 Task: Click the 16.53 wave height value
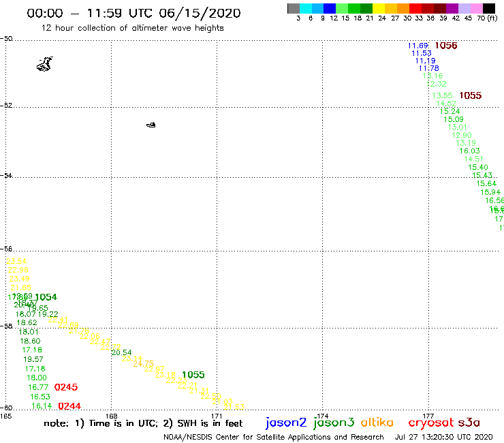coord(40,397)
